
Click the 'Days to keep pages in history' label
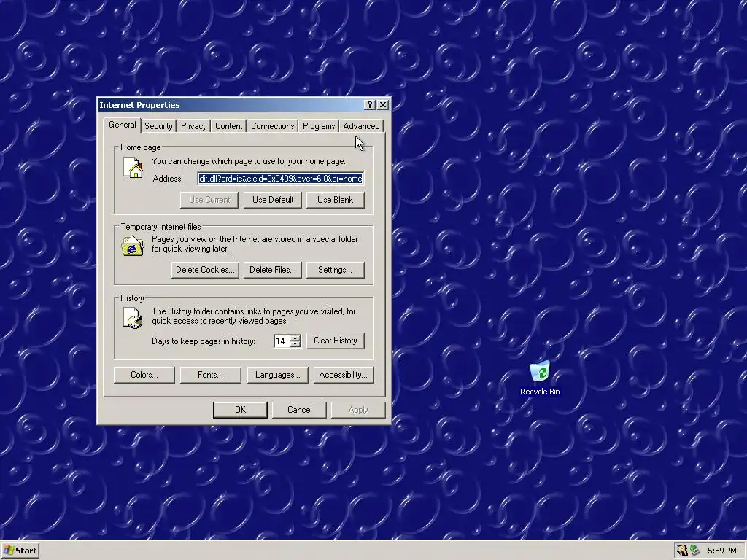click(x=204, y=341)
